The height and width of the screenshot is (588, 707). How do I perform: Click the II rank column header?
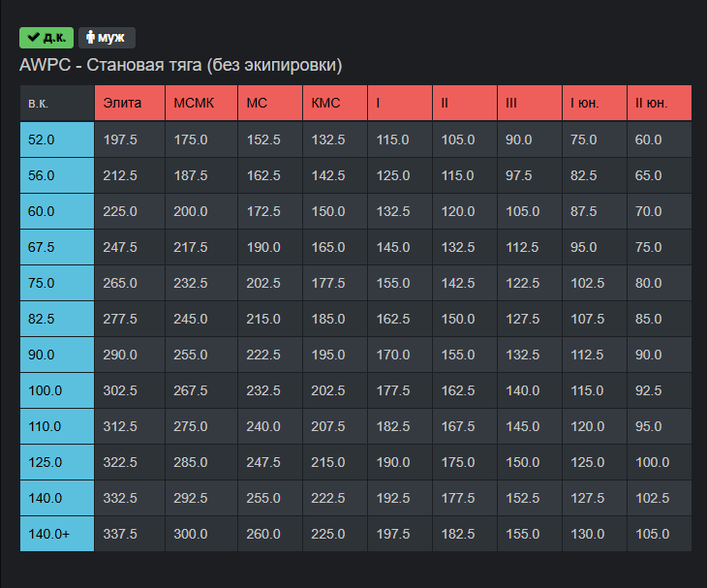(465, 103)
